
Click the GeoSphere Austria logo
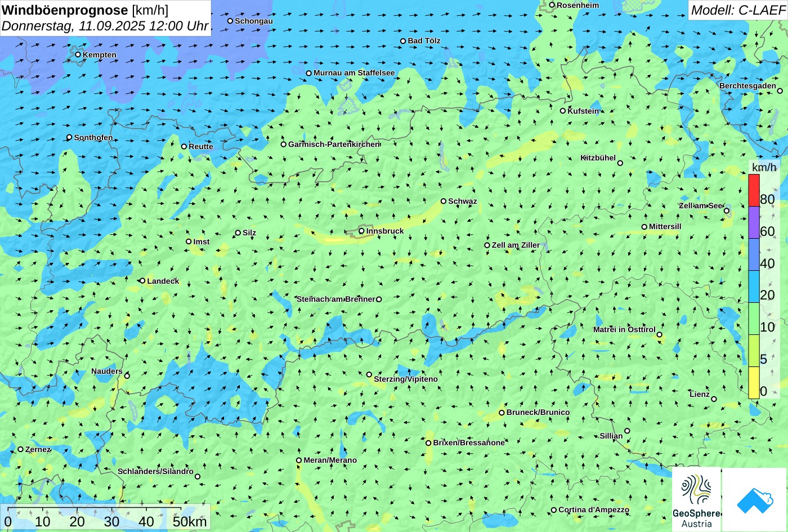point(697,500)
